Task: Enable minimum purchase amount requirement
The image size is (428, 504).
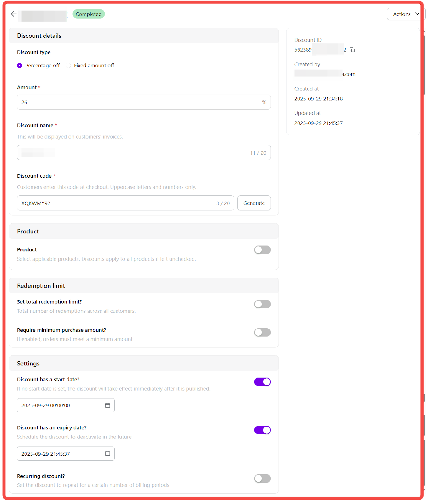Action: click(262, 333)
